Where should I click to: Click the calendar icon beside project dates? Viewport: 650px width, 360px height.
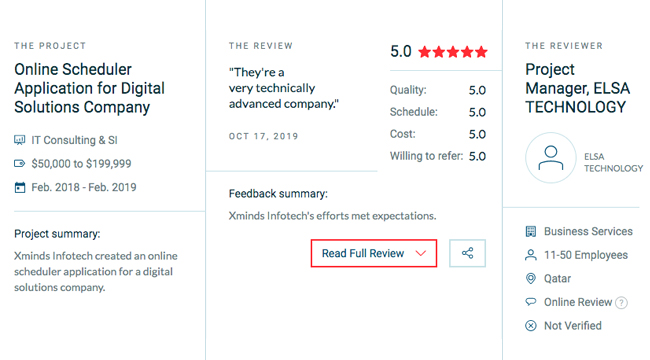[x=19, y=187]
